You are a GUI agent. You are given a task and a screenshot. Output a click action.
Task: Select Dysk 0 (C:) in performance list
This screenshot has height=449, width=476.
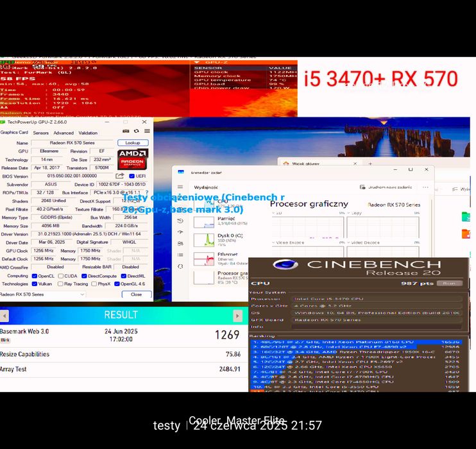tap(221, 240)
